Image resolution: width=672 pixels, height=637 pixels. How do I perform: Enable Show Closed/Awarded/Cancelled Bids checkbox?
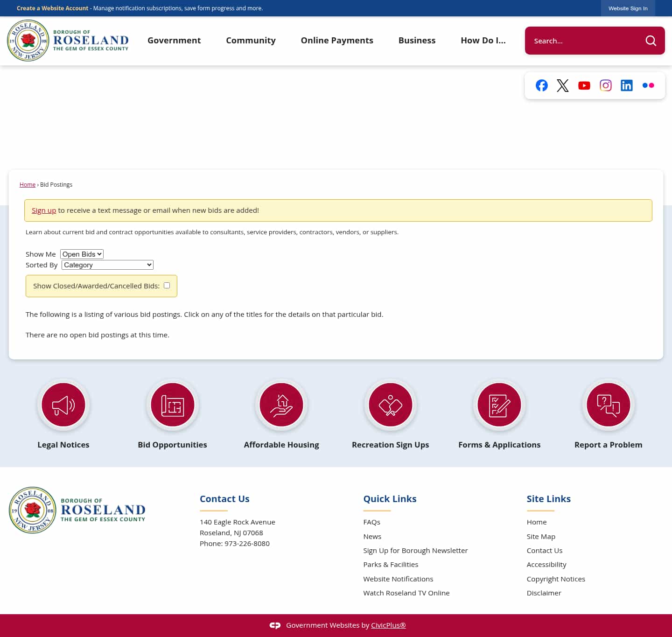(167, 285)
